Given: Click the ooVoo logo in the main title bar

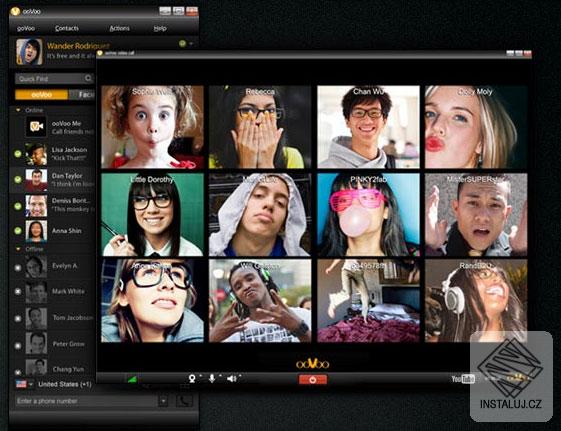Looking at the screenshot, I should point(15,11).
